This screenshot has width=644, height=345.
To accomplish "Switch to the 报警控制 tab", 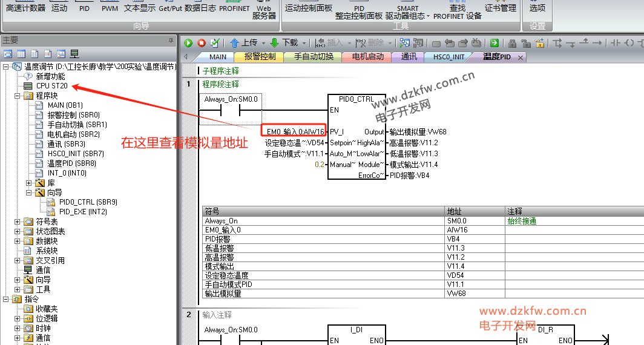I will pos(260,57).
